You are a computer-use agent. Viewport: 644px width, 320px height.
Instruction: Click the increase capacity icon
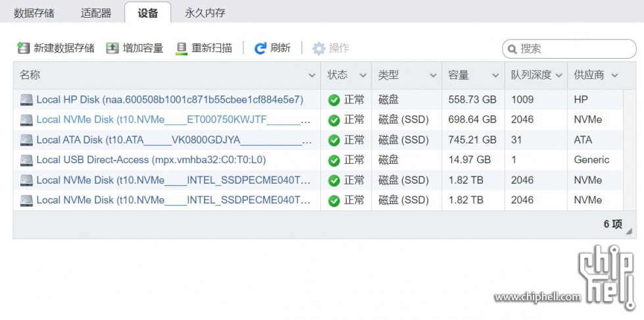pyautogui.click(x=112, y=48)
